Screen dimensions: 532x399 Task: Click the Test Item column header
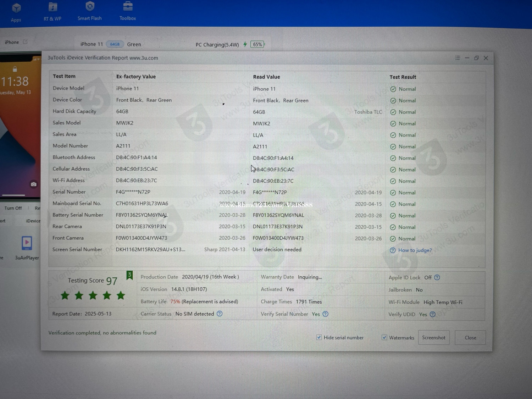[x=64, y=76]
